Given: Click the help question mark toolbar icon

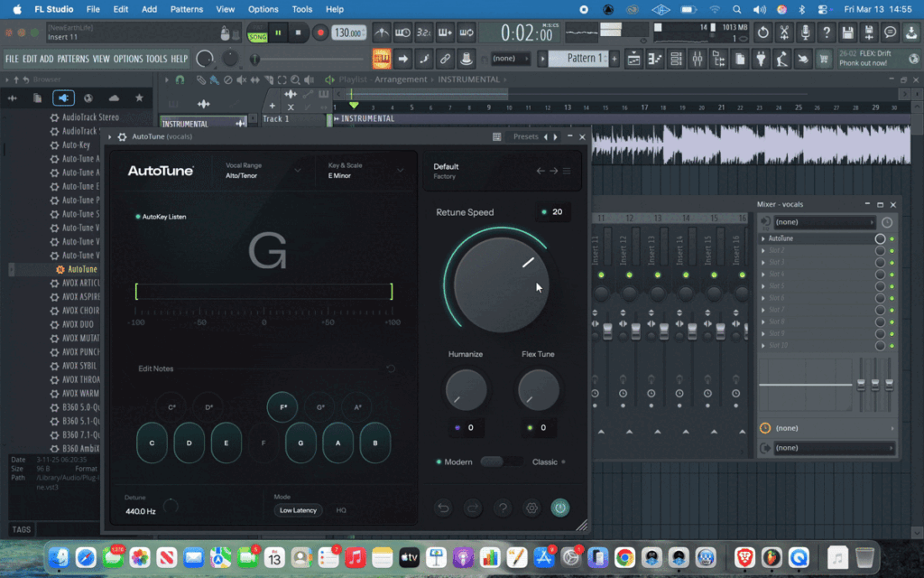Looking at the screenshot, I should point(827,33).
